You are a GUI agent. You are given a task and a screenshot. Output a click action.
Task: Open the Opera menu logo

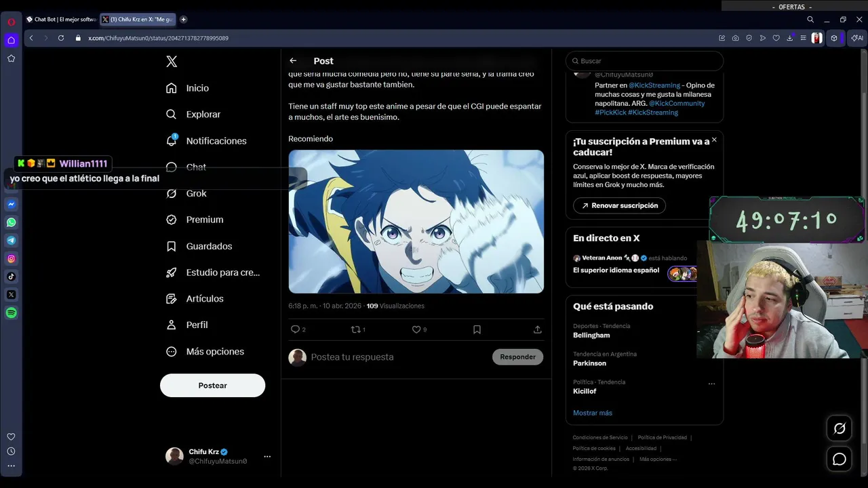coord(11,22)
